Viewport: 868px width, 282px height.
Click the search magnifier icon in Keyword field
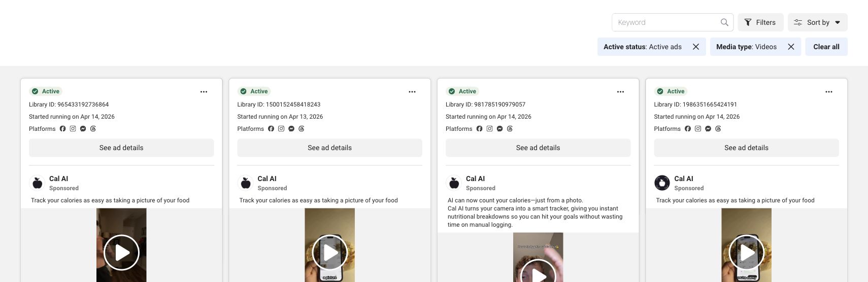pos(724,22)
